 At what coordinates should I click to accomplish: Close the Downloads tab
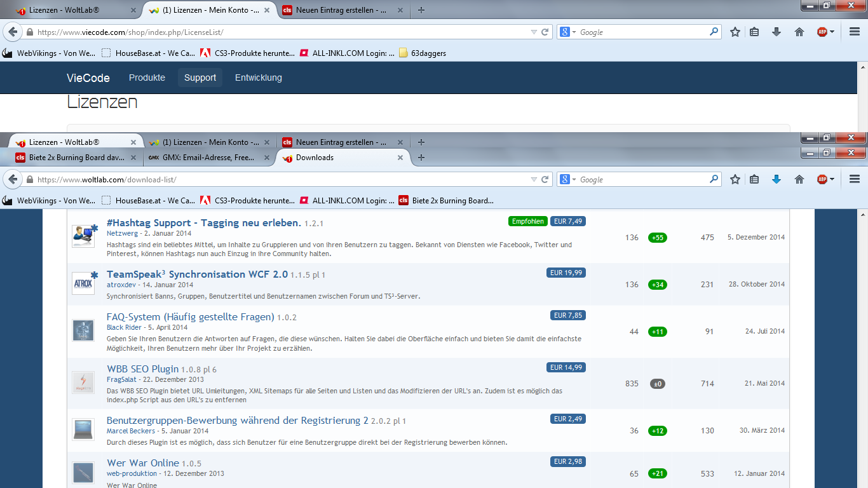point(400,158)
